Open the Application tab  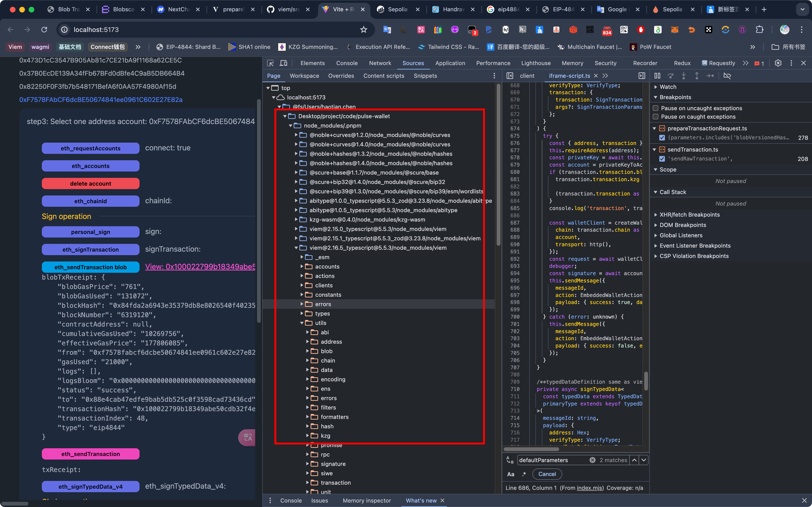pos(450,63)
